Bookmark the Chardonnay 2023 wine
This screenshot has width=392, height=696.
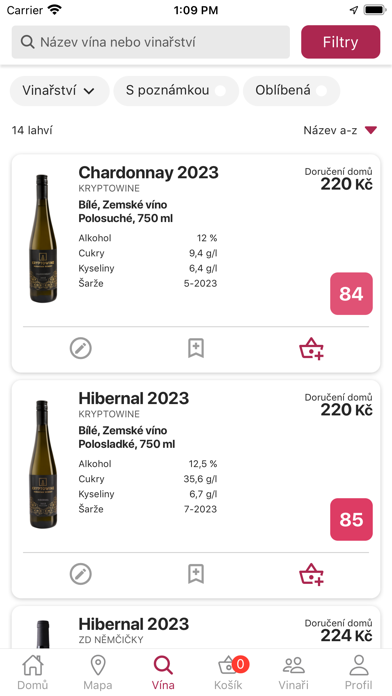(196, 348)
